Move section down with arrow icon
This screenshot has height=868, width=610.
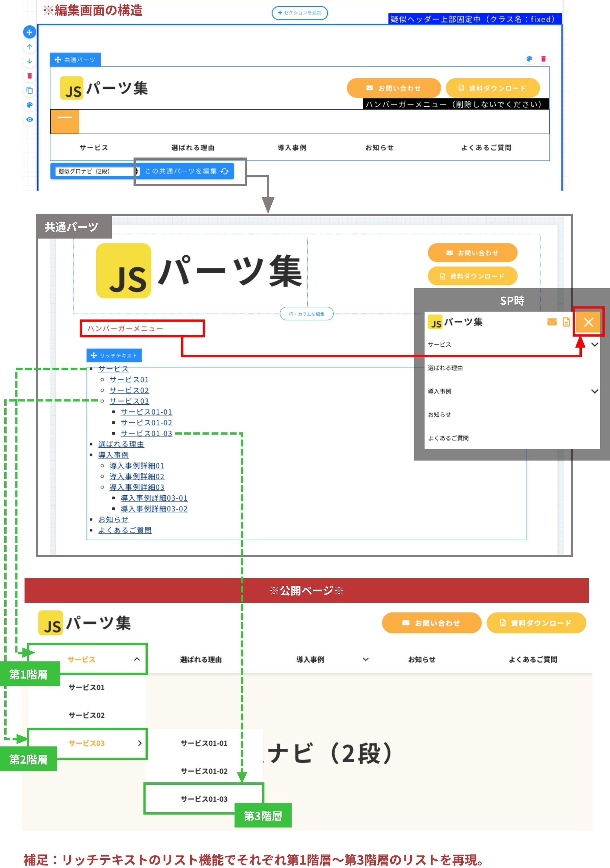[x=29, y=61]
